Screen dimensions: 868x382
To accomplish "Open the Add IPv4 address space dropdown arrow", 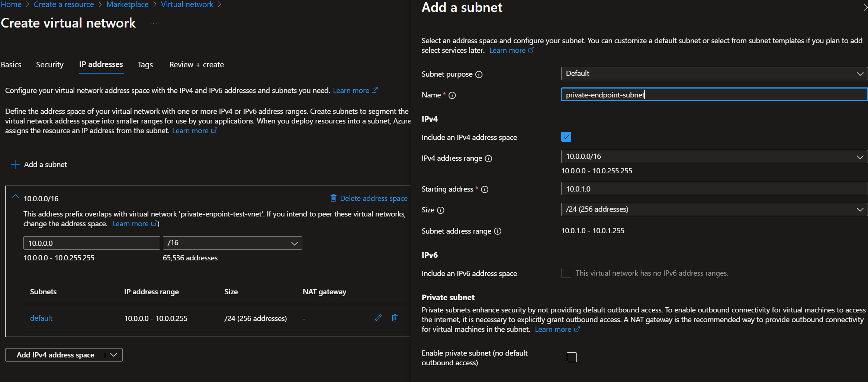I will click(x=114, y=355).
